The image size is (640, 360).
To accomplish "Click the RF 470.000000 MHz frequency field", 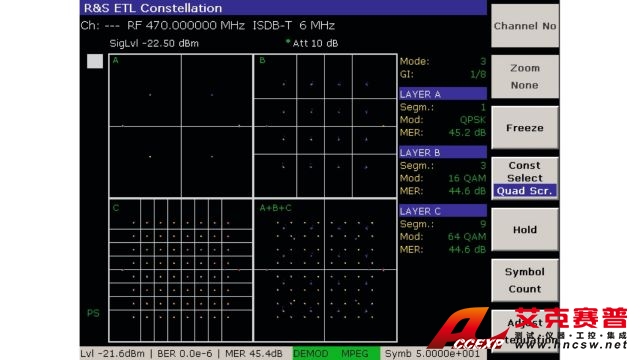I will 186,26.
